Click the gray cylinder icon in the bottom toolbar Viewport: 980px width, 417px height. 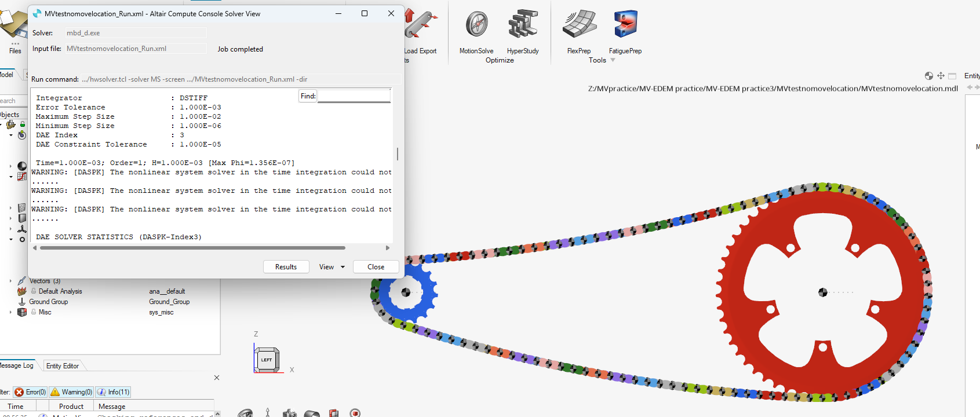(x=312, y=413)
